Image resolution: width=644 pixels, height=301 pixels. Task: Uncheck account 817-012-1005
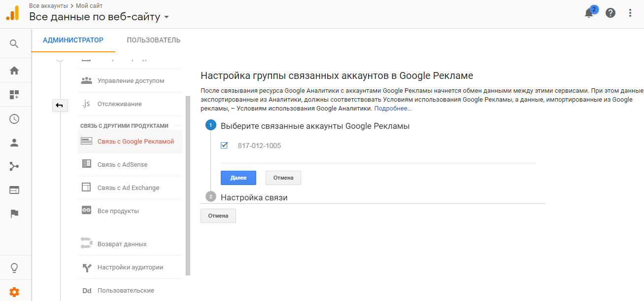pos(224,145)
